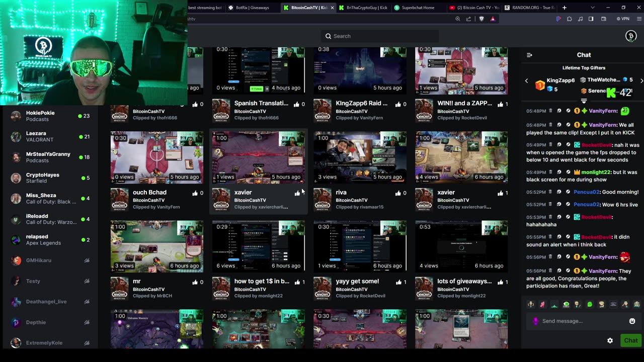Open Laezara VALORANT channel
644x362 pixels.
[50, 137]
